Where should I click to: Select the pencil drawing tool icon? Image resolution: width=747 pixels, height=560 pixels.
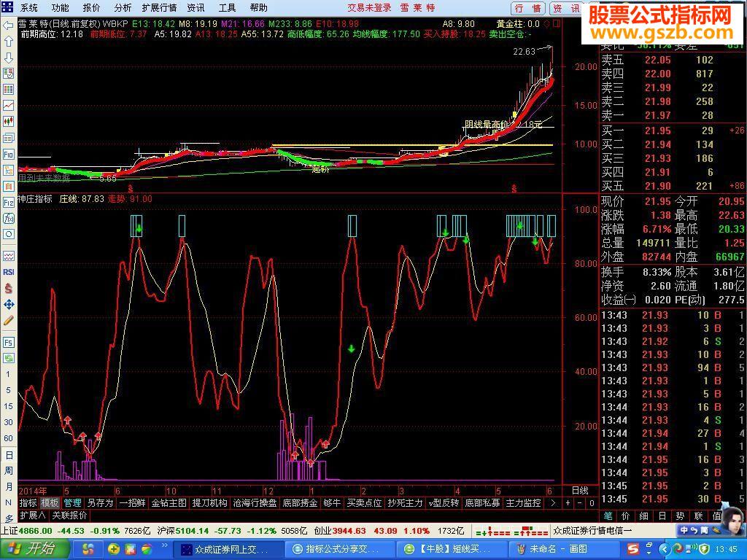[8, 321]
